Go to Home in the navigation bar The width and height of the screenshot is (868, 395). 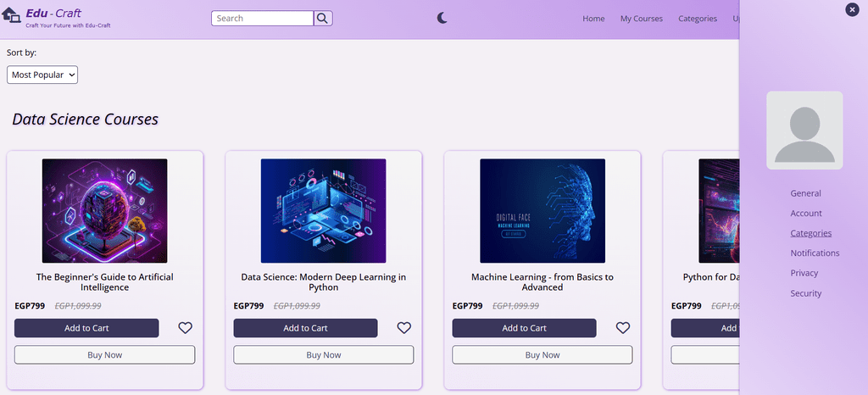point(593,19)
